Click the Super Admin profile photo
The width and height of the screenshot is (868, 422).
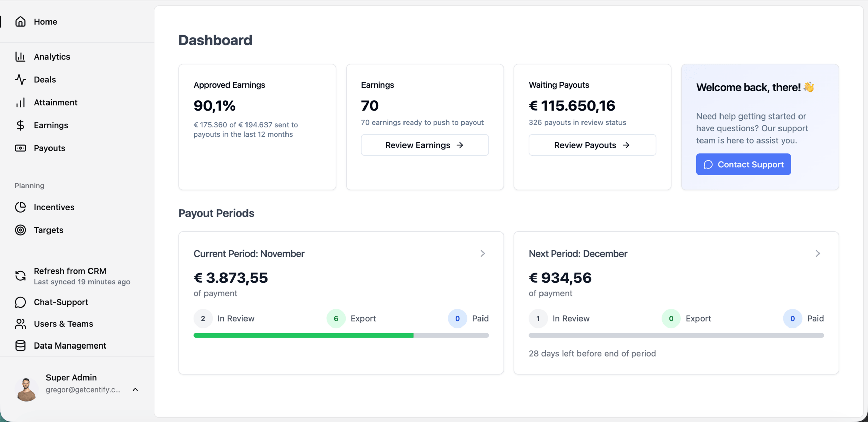(26, 389)
